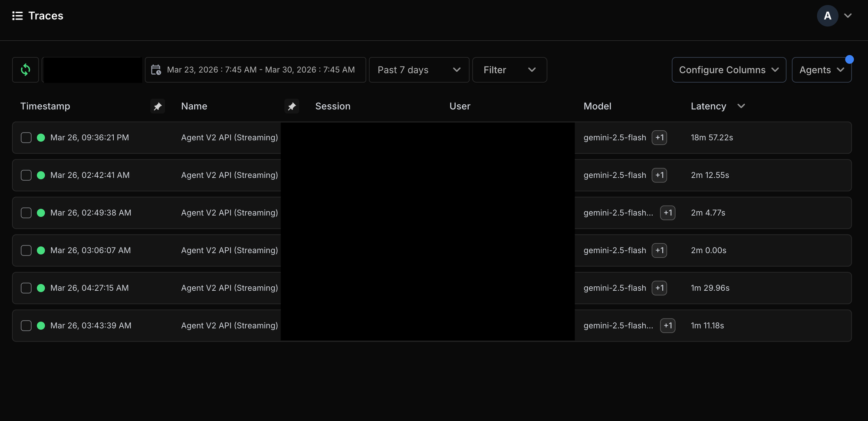Sort by the Latency column header
This screenshot has width=868, height=421.
(708, 106)
